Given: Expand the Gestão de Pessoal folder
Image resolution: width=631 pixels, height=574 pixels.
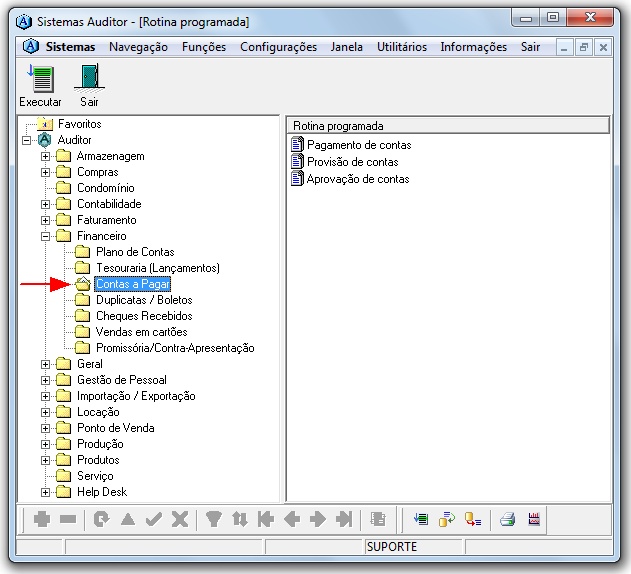Looking at the screenshot, I should 45,380.
